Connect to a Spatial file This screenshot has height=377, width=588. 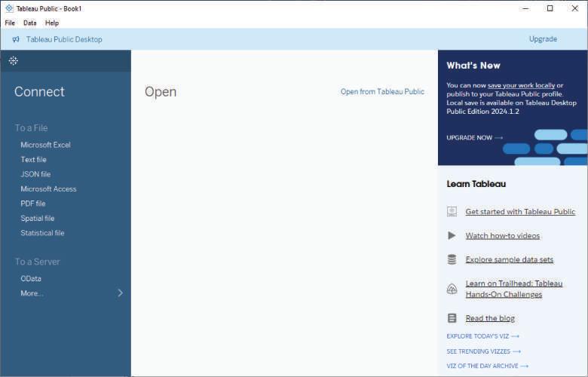(38, 218)
